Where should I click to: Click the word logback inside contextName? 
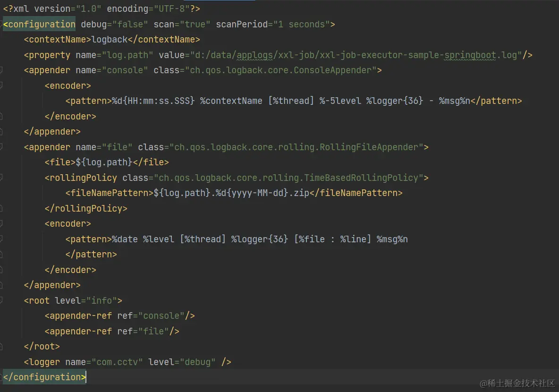(x=110, y=40)
